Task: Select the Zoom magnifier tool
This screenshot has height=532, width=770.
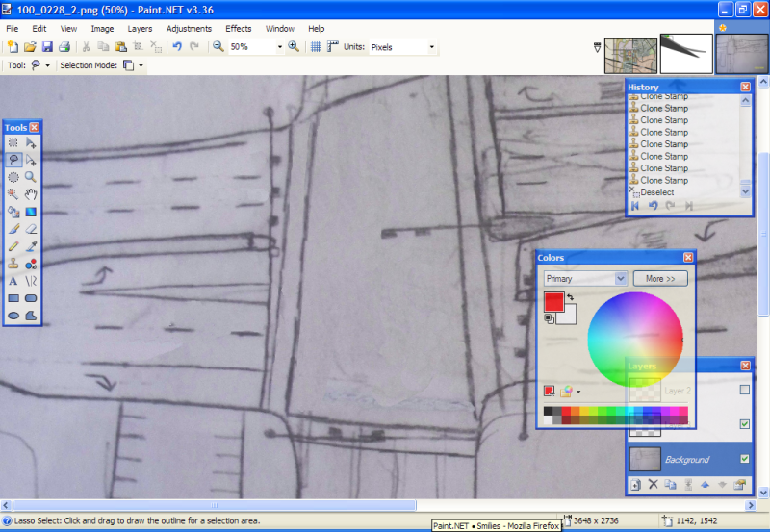Action: pyautogui.click(x=31, y=177)
